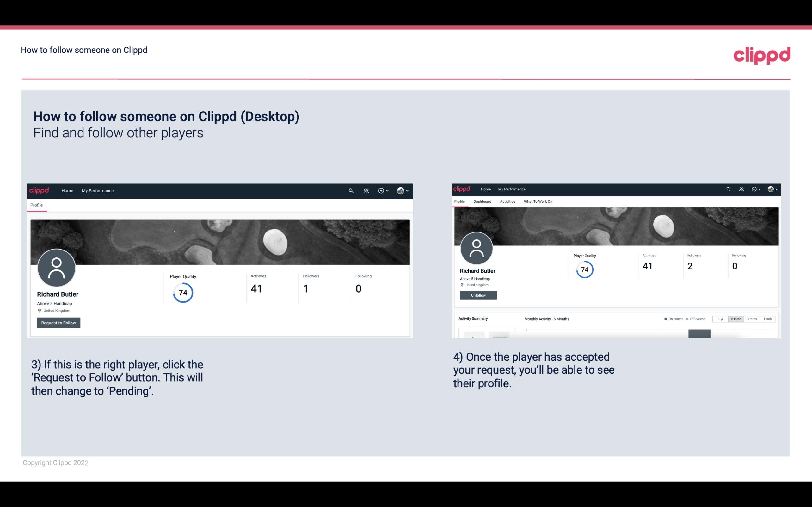
Task: Select the 'Dashboard' tab on right profile
Action: [x=482, y=202]
